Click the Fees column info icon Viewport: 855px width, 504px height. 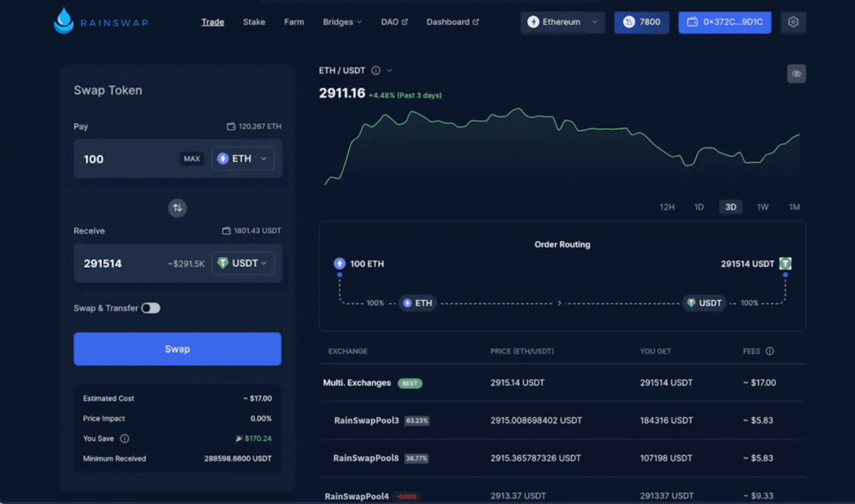(770, 351)
